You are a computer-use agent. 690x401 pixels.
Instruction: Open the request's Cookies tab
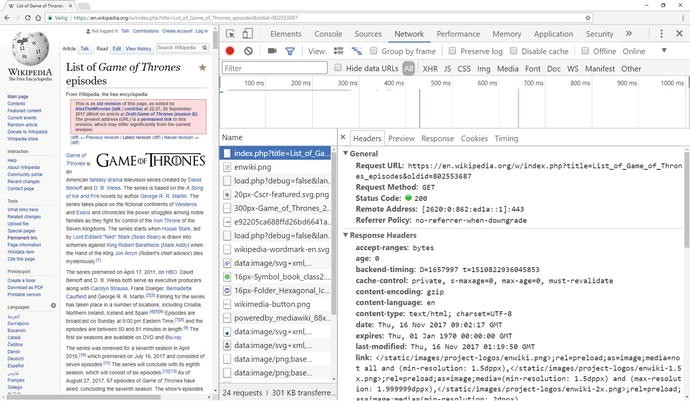click(474, 138)
